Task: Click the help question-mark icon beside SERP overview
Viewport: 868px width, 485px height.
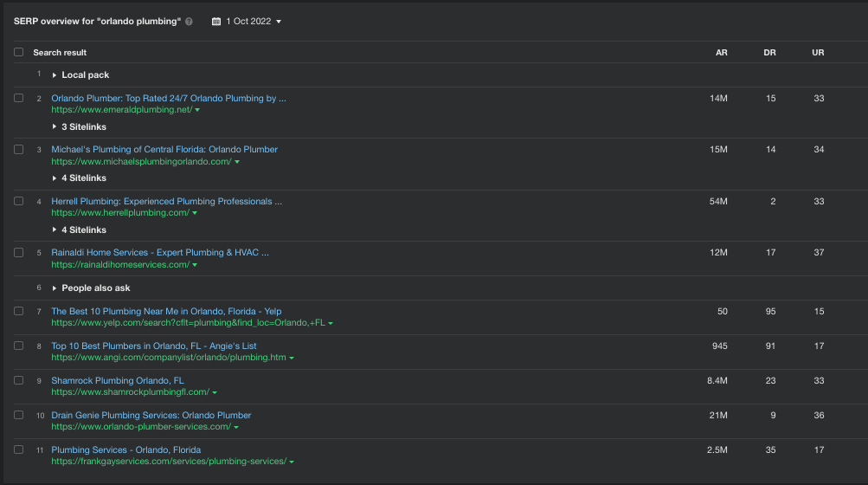Action: (189, 22)
